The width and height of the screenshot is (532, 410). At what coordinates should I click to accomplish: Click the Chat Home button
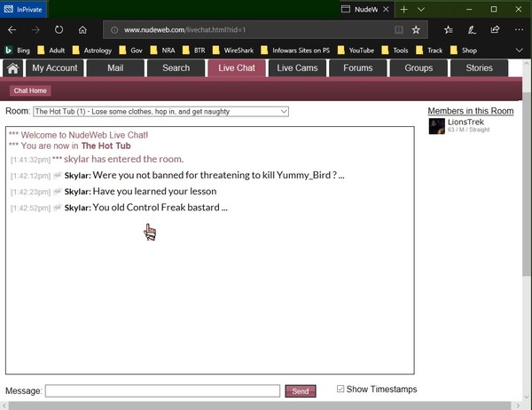(30, 91)
